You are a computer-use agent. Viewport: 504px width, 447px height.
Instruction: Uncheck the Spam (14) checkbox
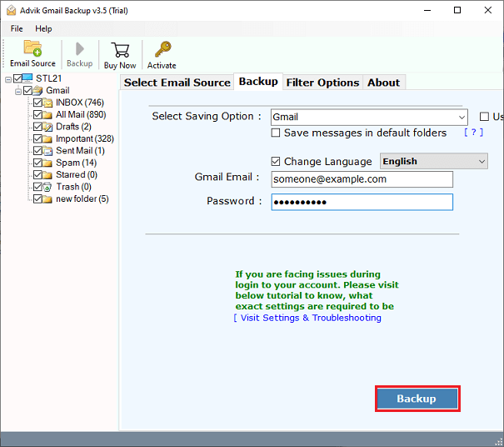(x=38, y=163)
